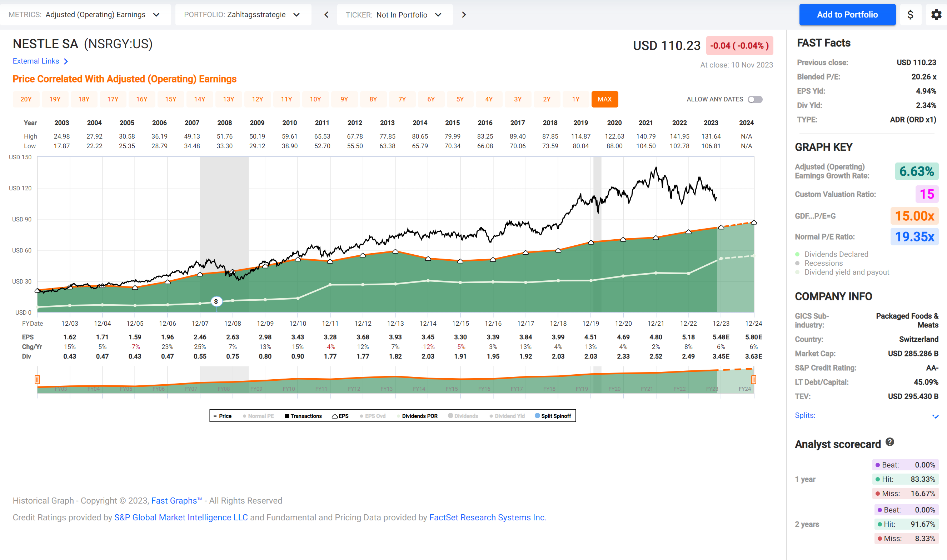Click the 2-year Hit 91.67% scorecard

click(906, 524)
